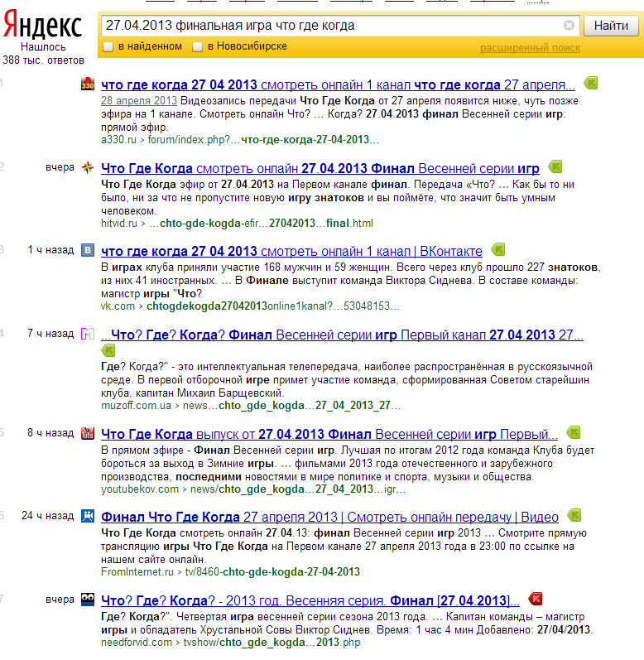
Task: Toggle the 'в найденном' checkbox
Action: (x=108, y=46)
